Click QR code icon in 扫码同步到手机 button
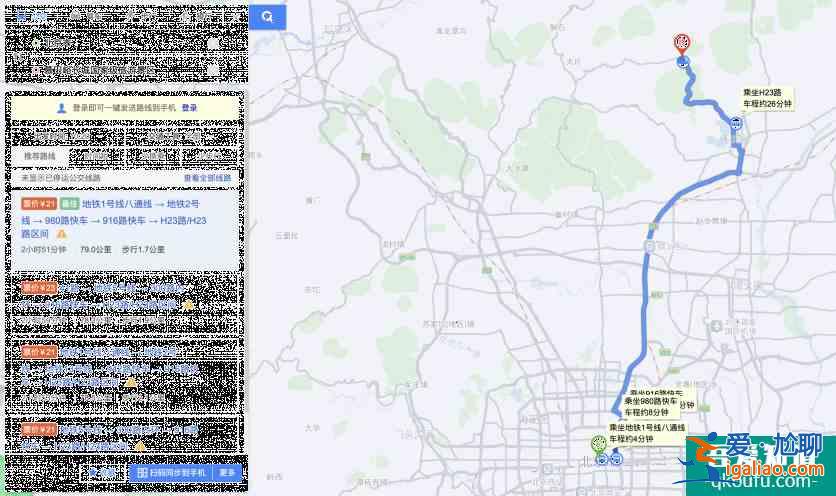836x496 pixels. pyautogui.click(x=142, y=472)
